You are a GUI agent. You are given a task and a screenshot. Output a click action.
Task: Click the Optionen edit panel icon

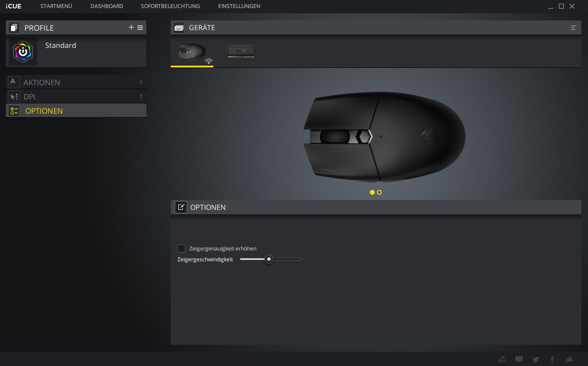tap(181, 207)
